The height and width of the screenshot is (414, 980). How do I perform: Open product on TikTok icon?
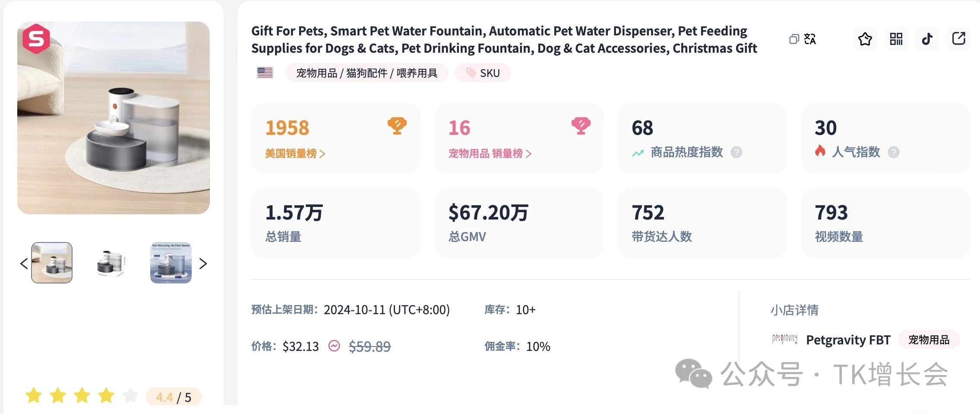point(927,39)
